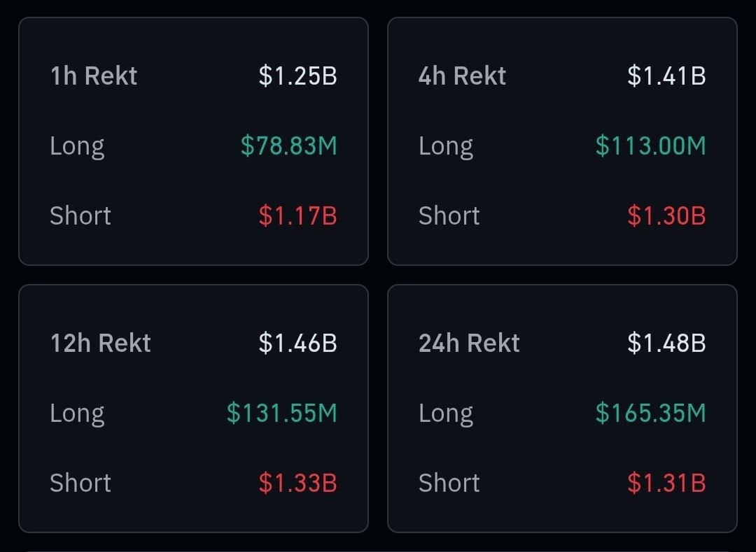This screenshot has width=756, height=552.
Task: Click the Long label in 1h card
Action: click(x=77, y=146)
